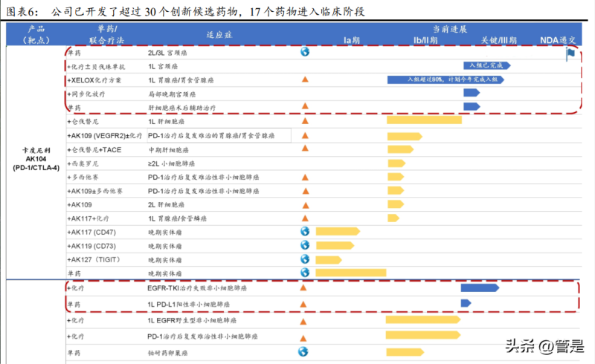Image resolution: width=595 pixels, height=364 pixels.
Task: Click the 产品（靶点）column header
Action: click(36, 34)
